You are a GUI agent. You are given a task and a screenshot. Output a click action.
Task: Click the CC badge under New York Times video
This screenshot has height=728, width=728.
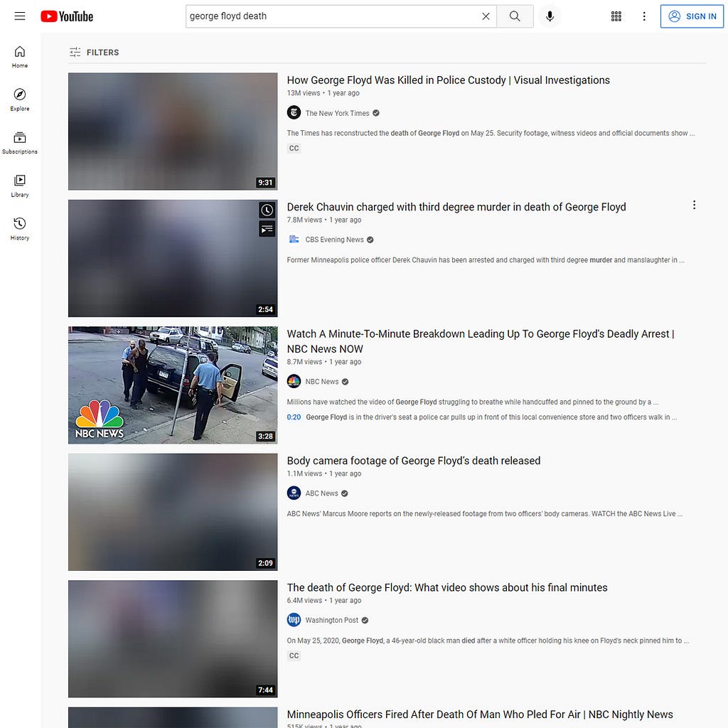point(294,149)
